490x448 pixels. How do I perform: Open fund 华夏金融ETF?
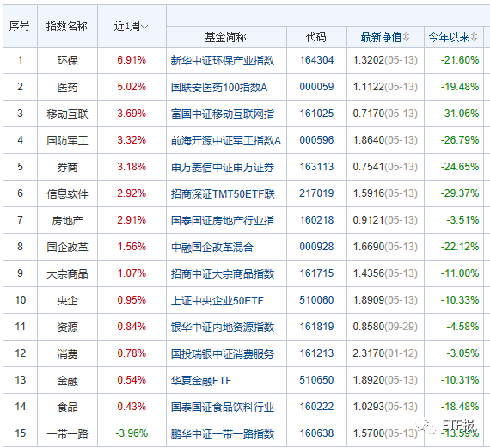[x=201, y=380]
